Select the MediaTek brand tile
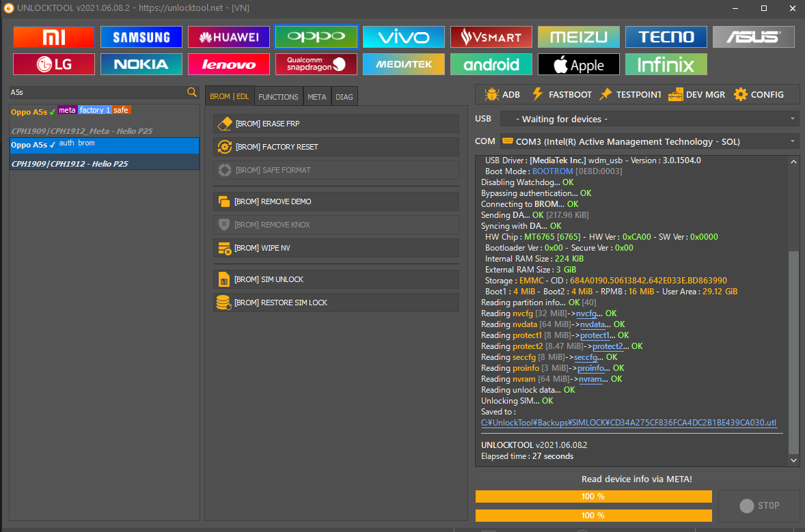Screen dimensions: 805x532 (x=404, y=64)
